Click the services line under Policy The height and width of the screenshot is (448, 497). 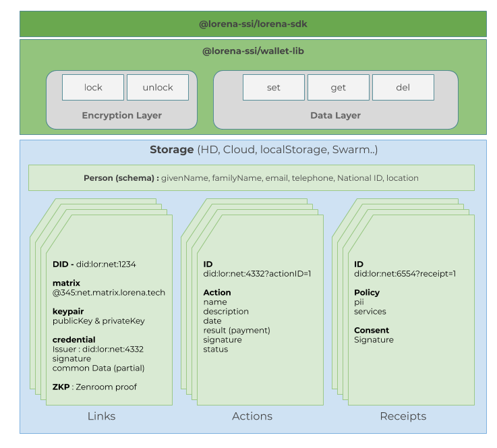pos(370,312)
